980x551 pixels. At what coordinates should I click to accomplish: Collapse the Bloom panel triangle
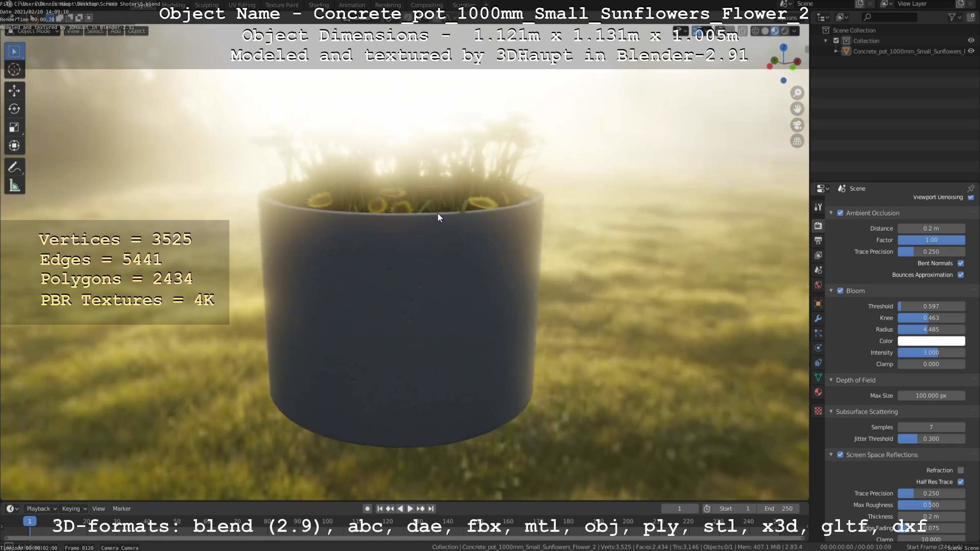831,291
